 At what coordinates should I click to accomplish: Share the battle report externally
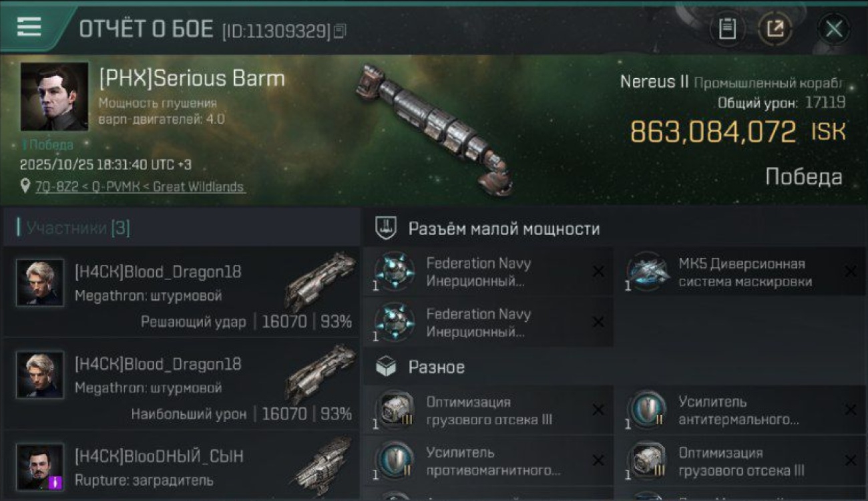[x=775, y=29]
